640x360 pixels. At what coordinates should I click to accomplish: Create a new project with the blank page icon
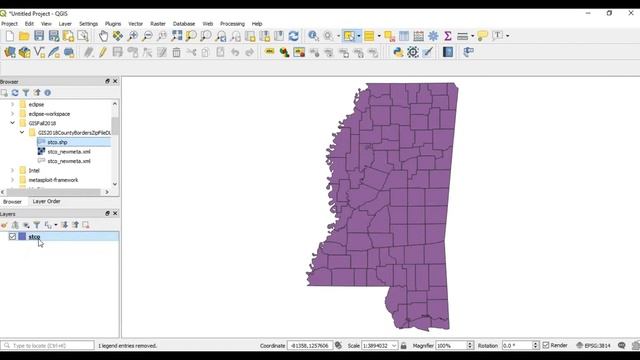click(9, 36)
